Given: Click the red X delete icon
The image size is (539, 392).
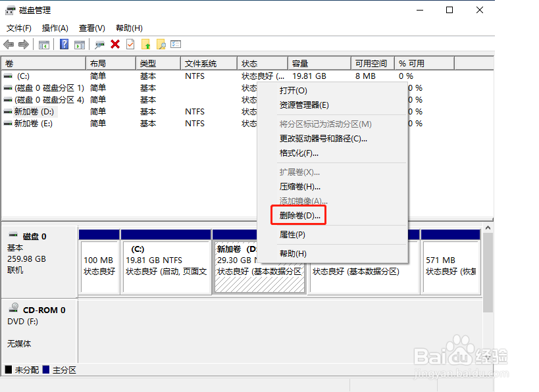Looking at the screenshot, I should coord(115,44).
